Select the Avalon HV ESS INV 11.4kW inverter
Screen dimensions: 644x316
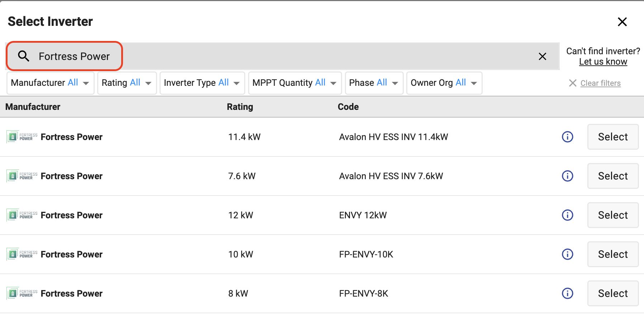[613, 137]
